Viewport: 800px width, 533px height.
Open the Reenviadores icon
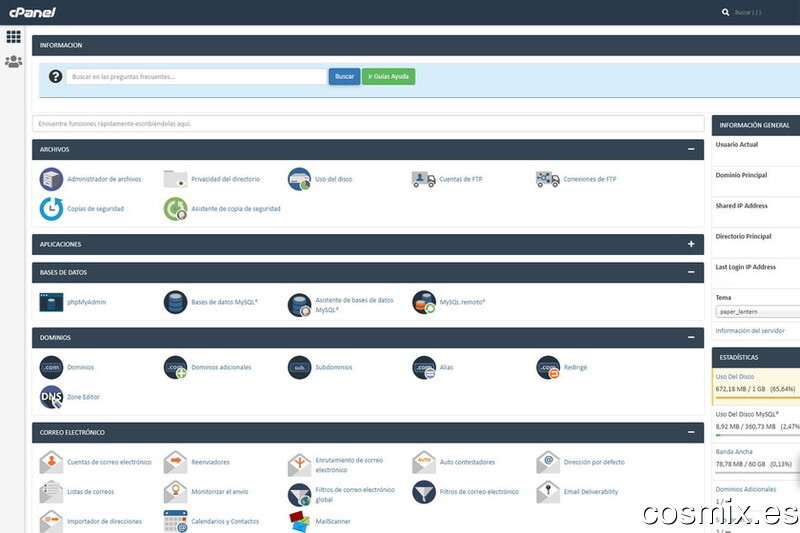175,462
